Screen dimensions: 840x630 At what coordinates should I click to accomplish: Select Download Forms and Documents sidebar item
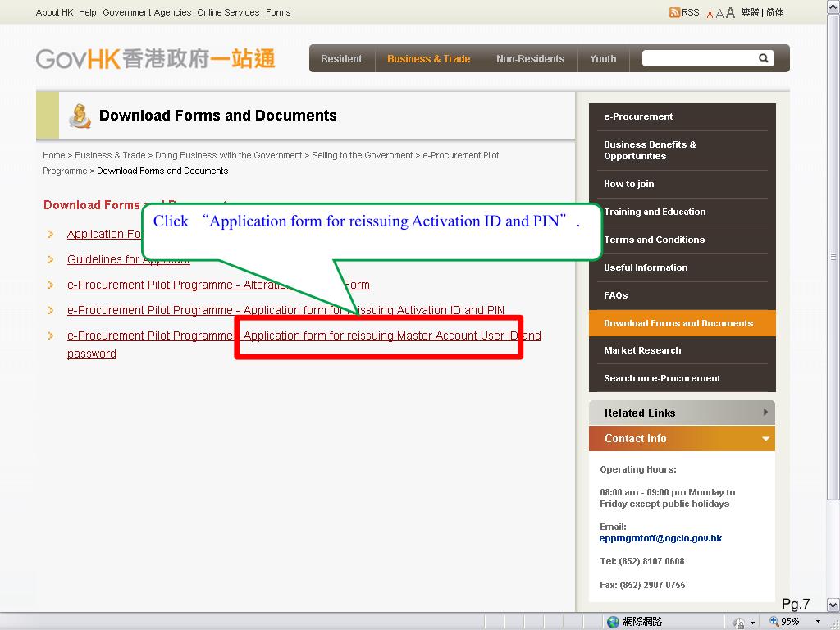682,323
